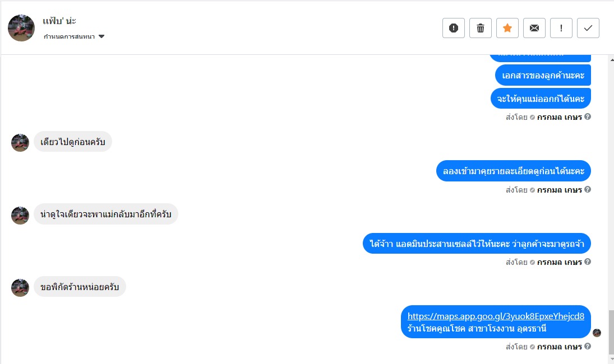Click the small seen-by avatar near last message

pyautogui.click(x=597, y=333)
